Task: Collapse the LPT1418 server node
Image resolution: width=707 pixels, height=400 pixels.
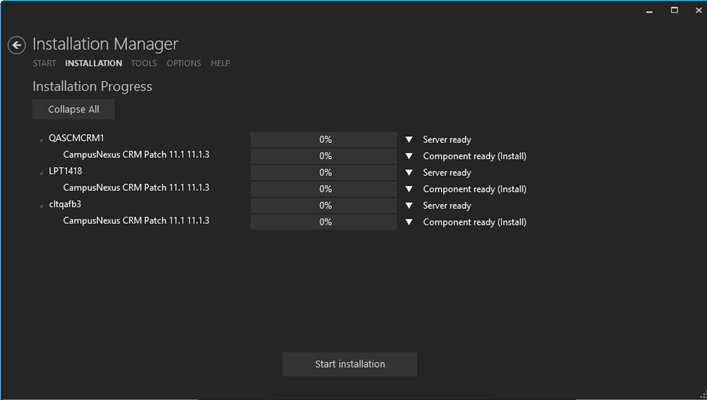Action: (41, 173)
